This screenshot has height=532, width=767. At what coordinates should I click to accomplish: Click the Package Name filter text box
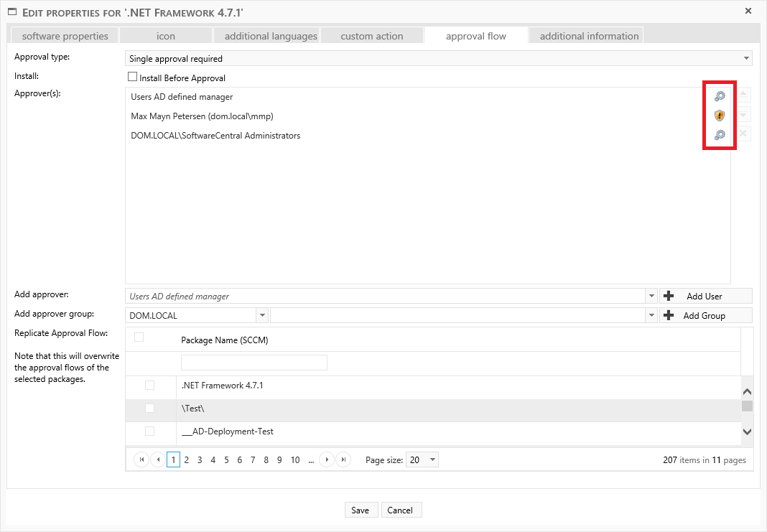[x=254, y=363]
